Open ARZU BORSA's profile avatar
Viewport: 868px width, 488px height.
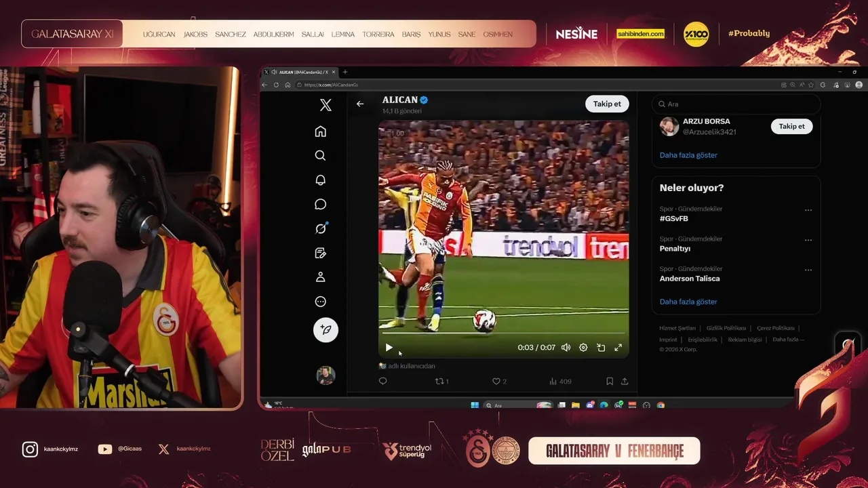click(669, 126)
